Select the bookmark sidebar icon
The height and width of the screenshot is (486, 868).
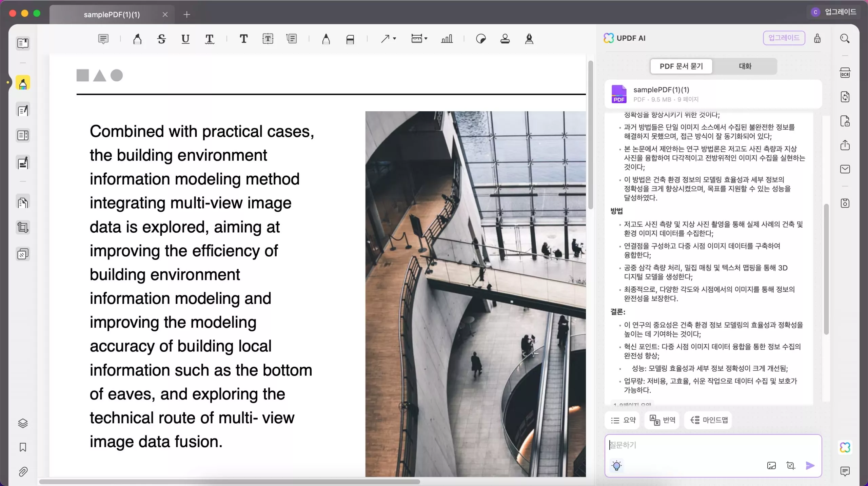(22, 447)
